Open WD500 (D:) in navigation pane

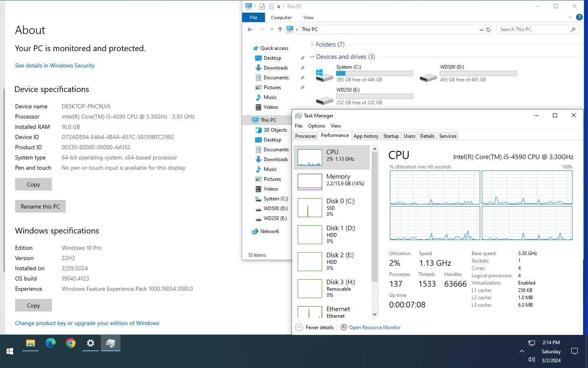[275, 209]
